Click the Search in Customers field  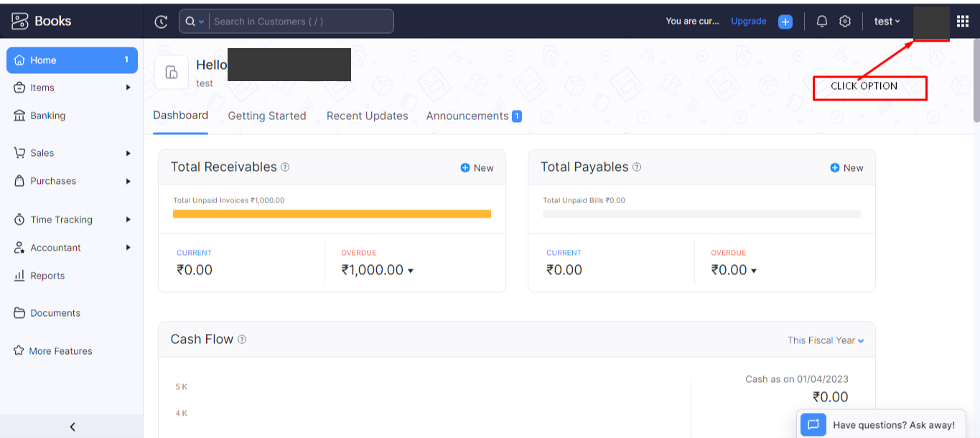[x=302, y=22]
